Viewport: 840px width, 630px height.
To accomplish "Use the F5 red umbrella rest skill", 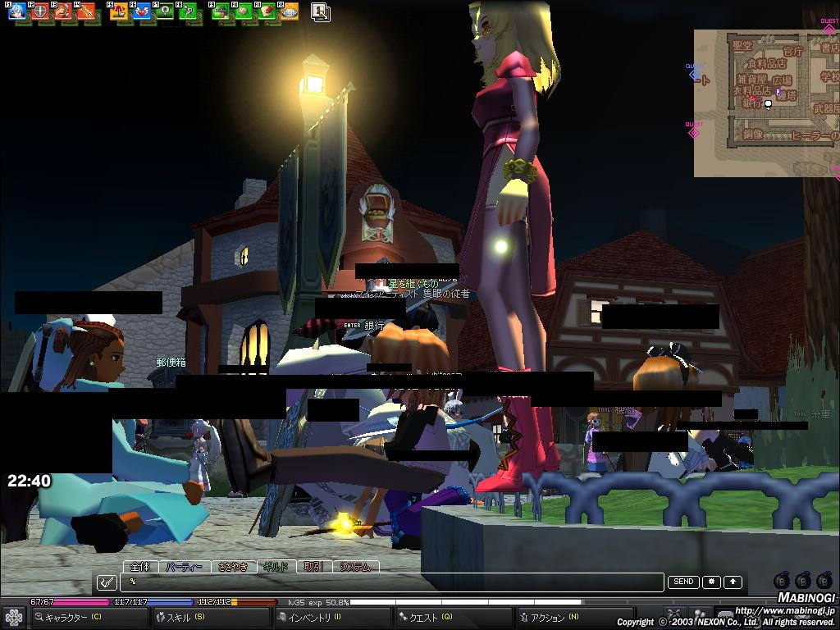I will click(x=119, y=11).
